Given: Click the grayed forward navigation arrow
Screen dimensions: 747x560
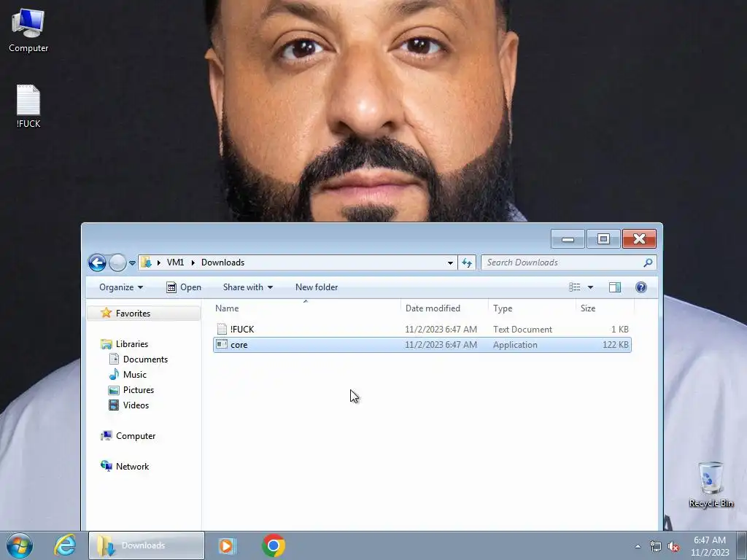Looking at the screenshot, I should tap(117, 262).
